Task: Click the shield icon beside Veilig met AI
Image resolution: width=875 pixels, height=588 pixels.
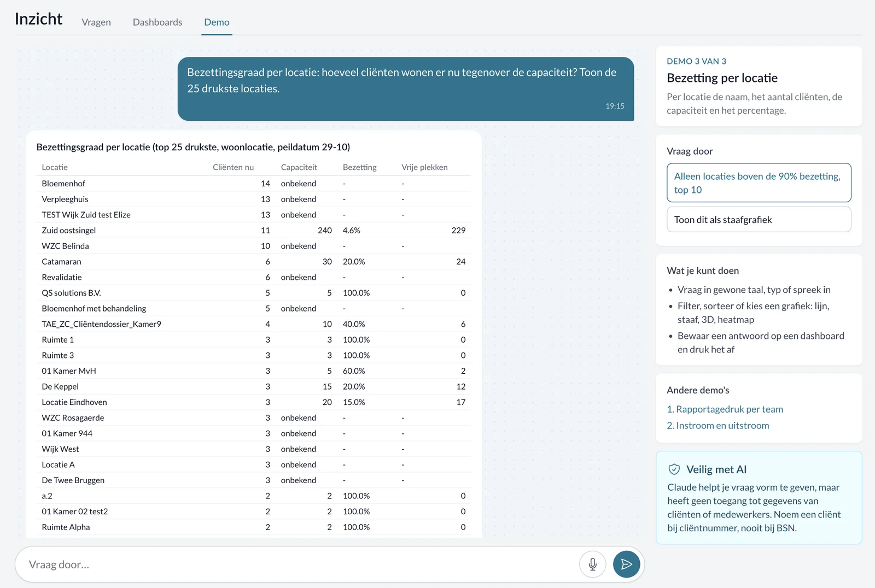Action: click(674, 469)
